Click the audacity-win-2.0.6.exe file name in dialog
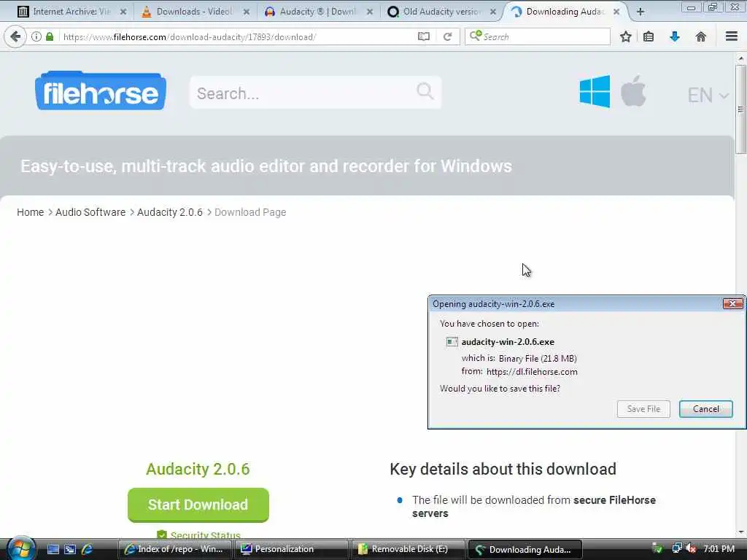This screenshot has width=747, height=560. (508, 342)
